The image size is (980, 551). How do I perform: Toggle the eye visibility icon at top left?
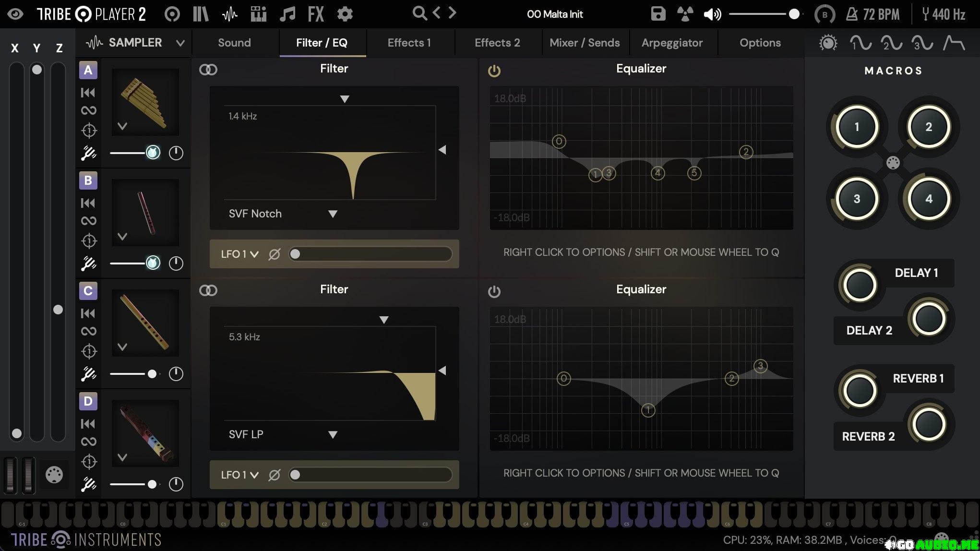pyautogui.click(x=15, y=14)
